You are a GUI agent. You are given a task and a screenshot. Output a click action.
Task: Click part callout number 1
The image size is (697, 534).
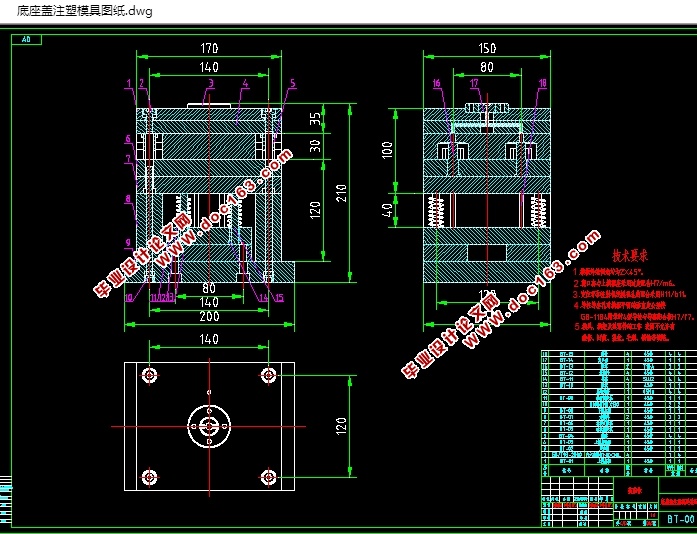click(129, 83)
